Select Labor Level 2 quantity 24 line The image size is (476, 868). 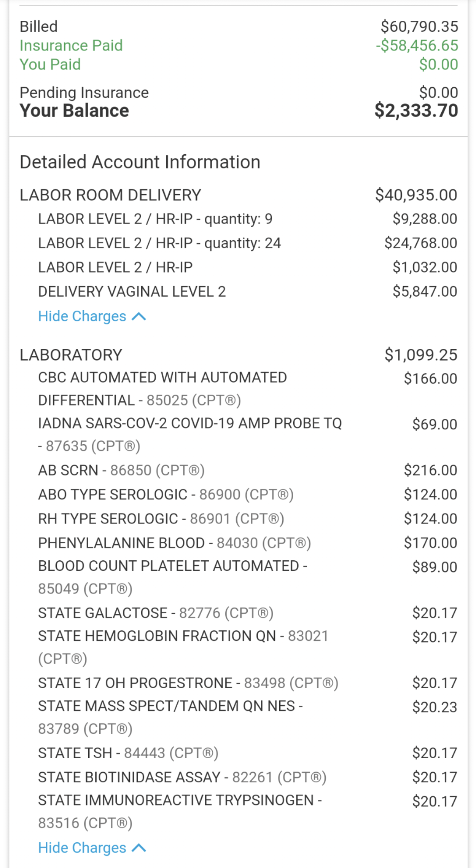160,243
